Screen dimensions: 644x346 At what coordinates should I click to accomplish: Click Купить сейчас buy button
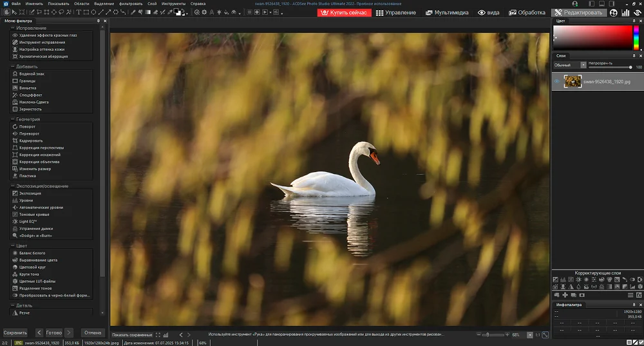(344, 13)
